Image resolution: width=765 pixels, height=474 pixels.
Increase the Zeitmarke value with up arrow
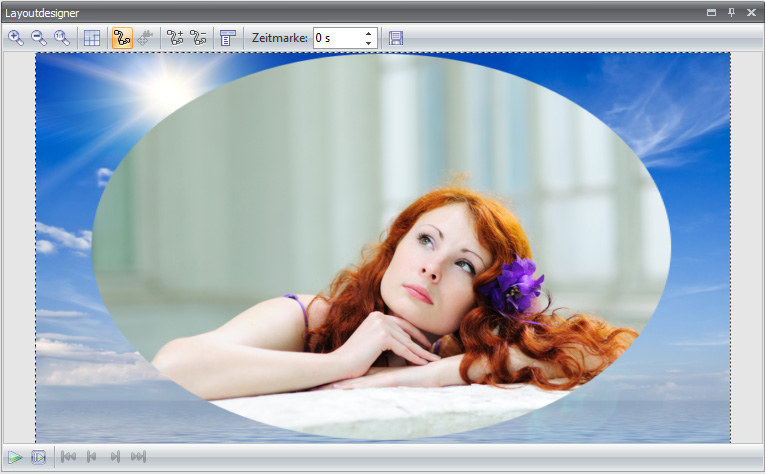point(368,33)
